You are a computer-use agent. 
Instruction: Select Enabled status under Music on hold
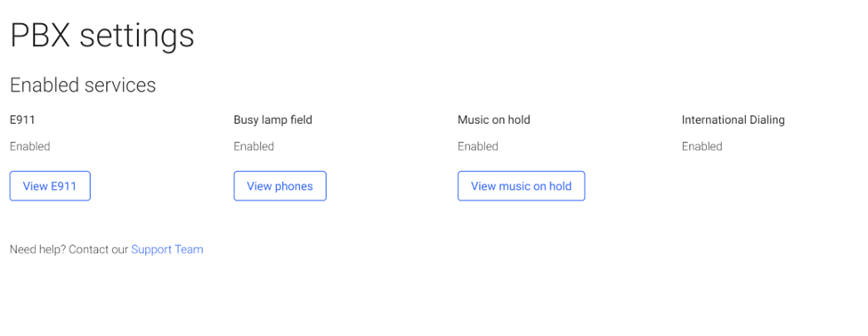pos(478,146)
